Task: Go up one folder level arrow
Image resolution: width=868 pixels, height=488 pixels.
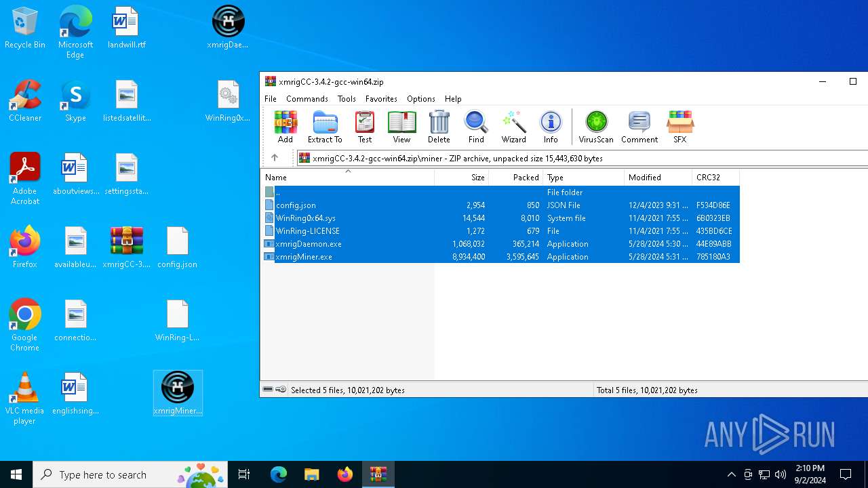Action: (x=275, y=158)
